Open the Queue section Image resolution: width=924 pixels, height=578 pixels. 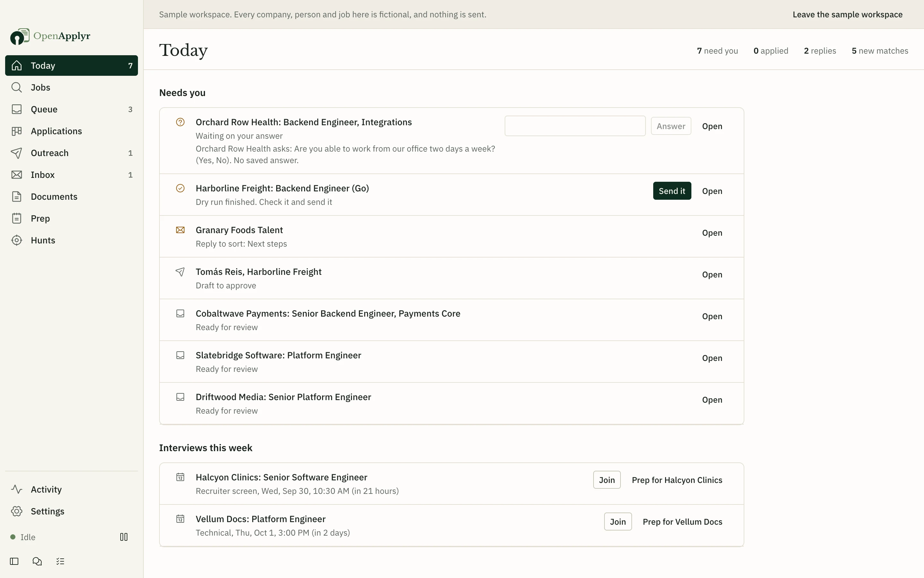coord(72,109)
